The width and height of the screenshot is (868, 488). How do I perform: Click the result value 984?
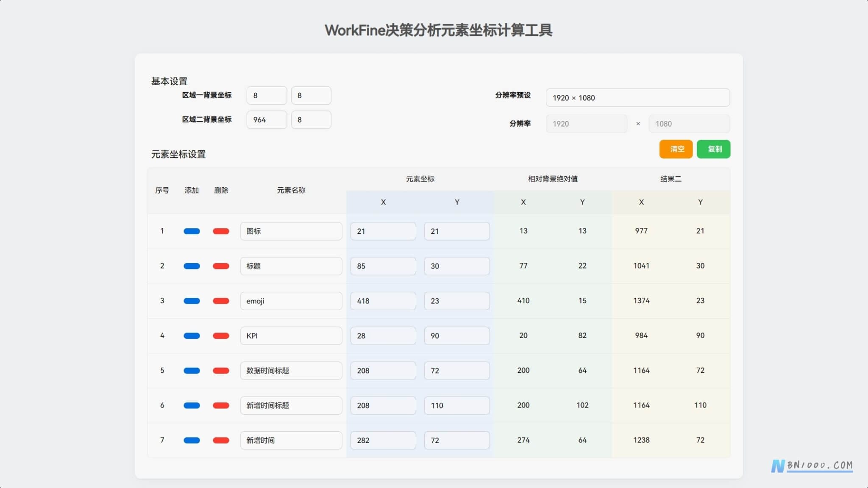pos(641,335)
